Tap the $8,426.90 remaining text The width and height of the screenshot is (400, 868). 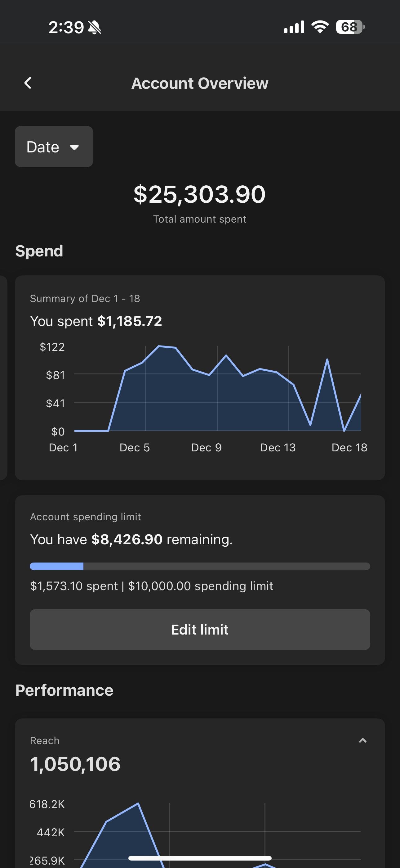(127, 540)
